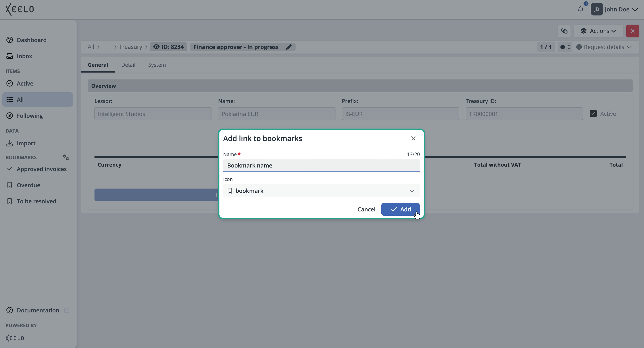The width and height of the screenshot is (644, 348).
Task: Select All items in sidebar
Action: click(38, 99)
